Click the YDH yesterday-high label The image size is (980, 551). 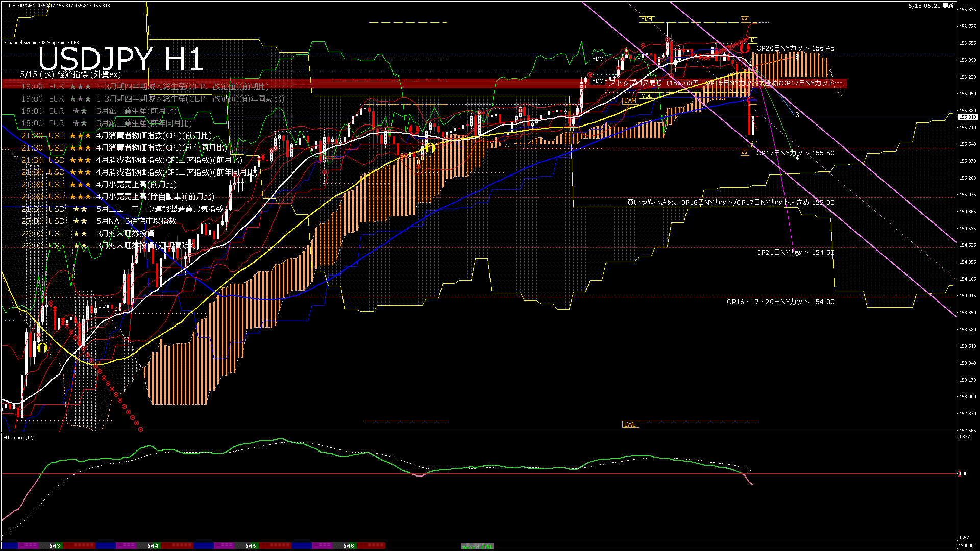(646, 19)
